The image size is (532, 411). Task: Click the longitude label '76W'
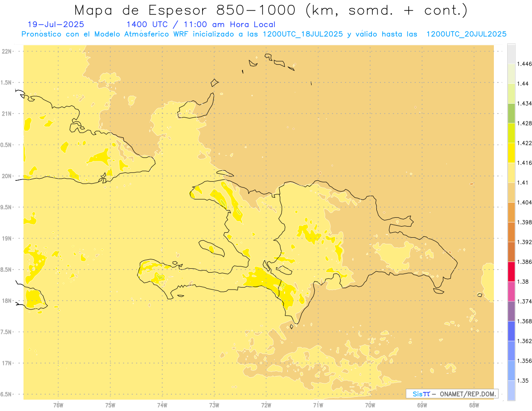click(58, 405)
